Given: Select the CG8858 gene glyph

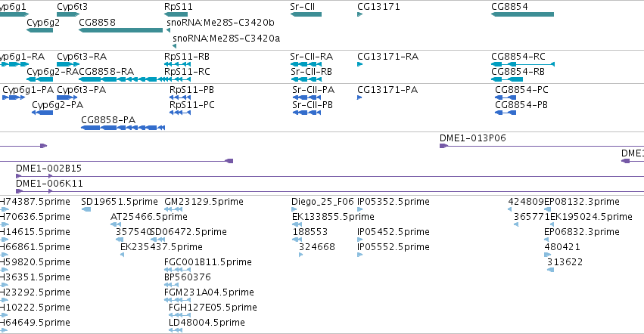Looking at the screenshot, I should pos(121,30).
